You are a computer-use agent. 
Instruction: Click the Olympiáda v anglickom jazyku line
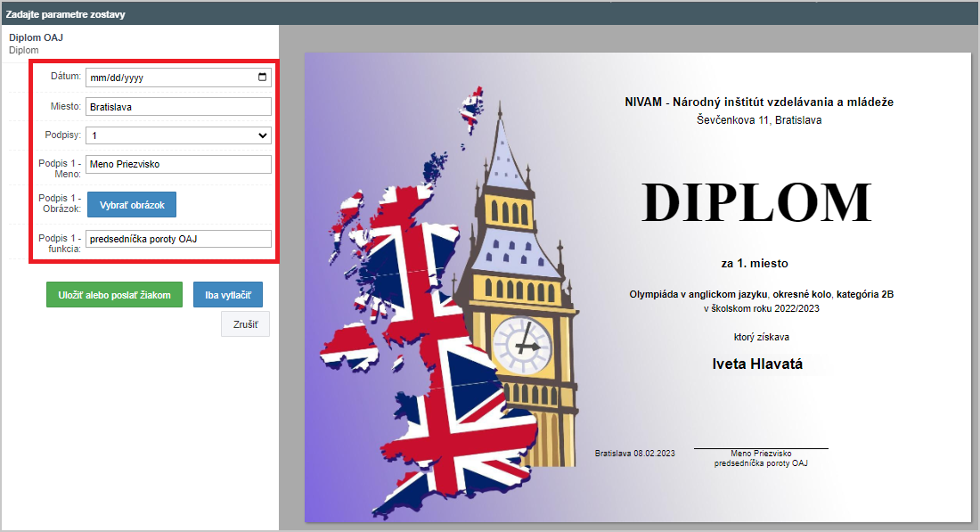(761, 294)
